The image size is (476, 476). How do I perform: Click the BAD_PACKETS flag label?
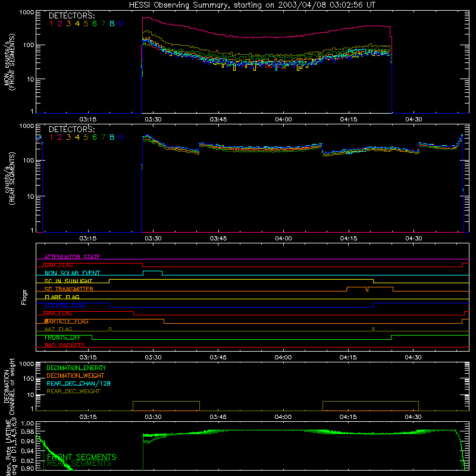[x=65, y=345]
